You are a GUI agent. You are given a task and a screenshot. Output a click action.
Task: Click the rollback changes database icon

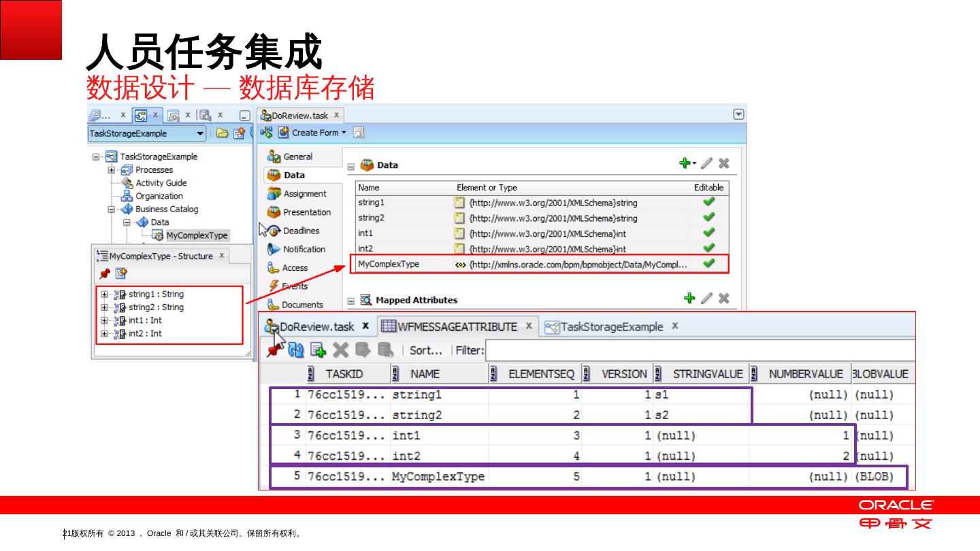pos(386,350)
